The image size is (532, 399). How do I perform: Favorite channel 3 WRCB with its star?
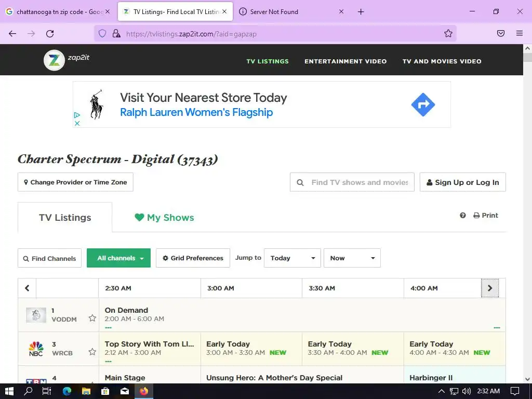(92, 352)
